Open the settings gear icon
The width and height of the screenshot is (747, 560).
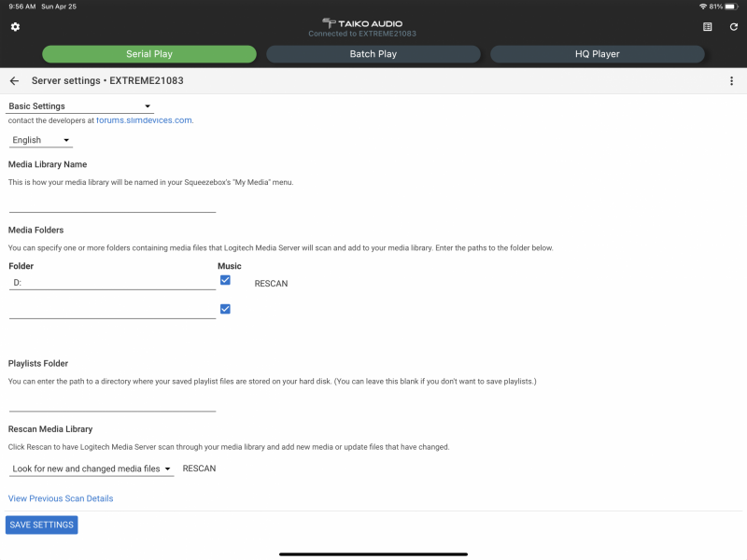click(15, 27)
